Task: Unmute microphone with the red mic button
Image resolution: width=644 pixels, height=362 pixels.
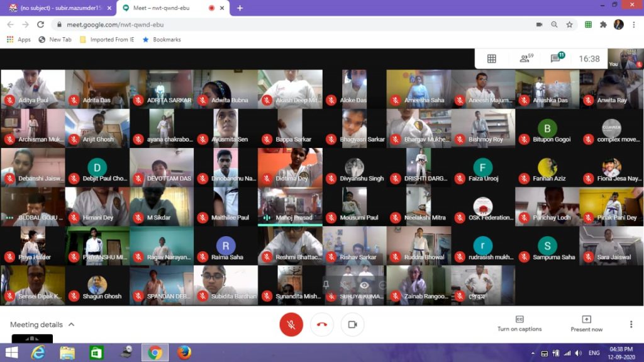Action: [x=291, y=324]
